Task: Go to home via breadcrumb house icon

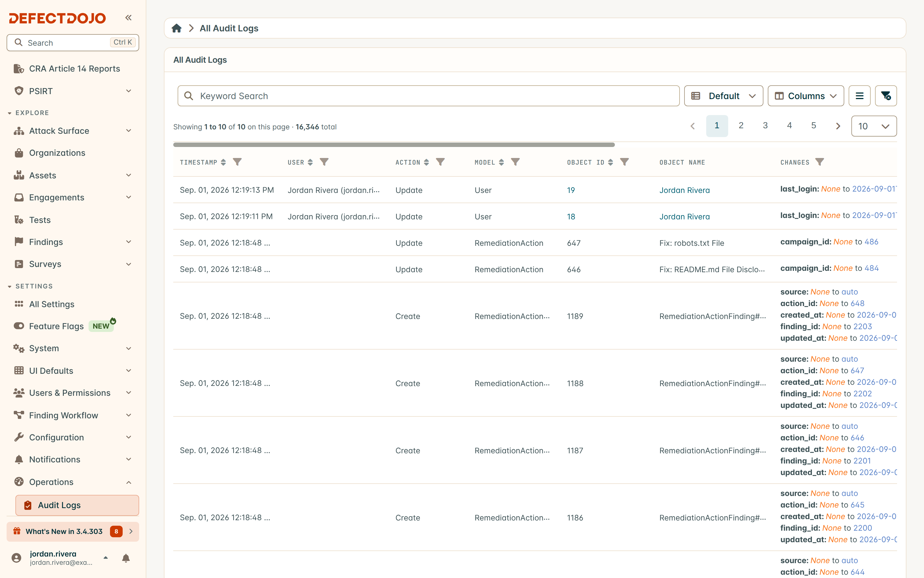Action: click(176, 28)
